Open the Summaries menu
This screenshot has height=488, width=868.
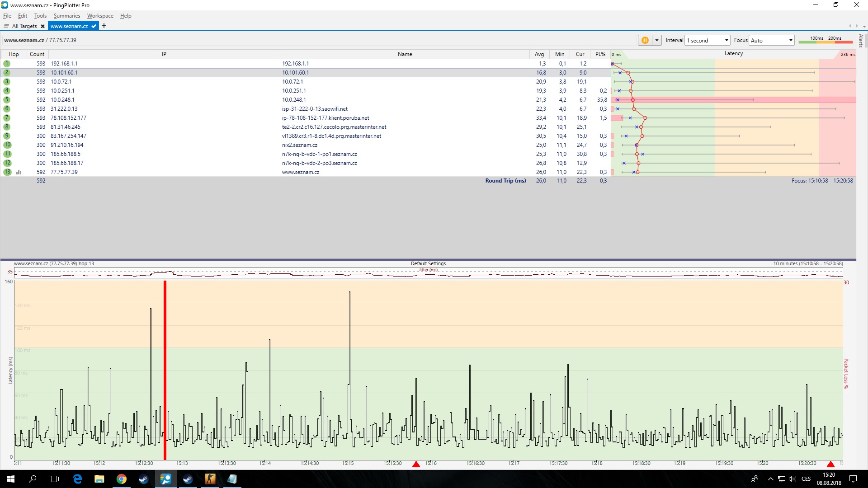[x=66, y=16]
